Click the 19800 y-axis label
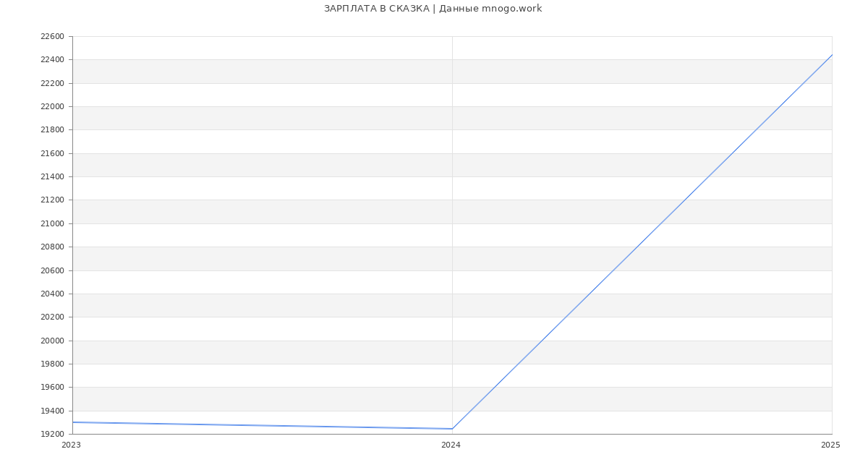This screenshot has width=868, height=470. click(52, 364)
